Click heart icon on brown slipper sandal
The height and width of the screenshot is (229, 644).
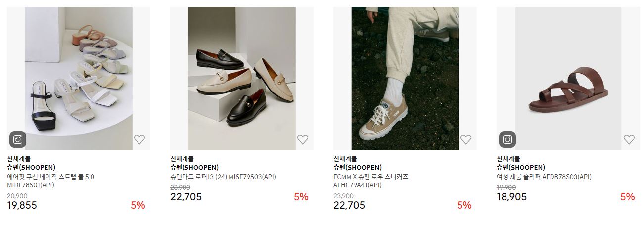[629, 139]
